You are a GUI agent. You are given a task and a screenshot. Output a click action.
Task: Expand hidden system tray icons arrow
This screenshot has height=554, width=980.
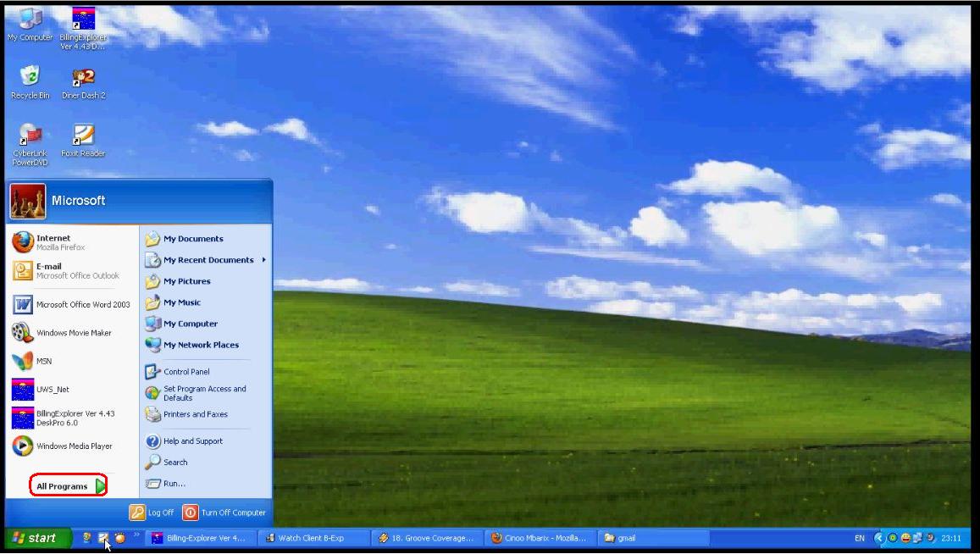tap(878, 538)
